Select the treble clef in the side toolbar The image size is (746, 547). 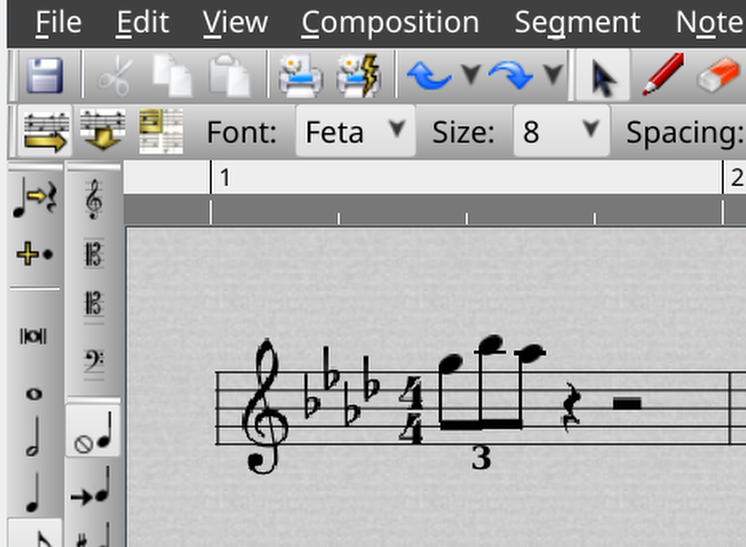[94, 200]
